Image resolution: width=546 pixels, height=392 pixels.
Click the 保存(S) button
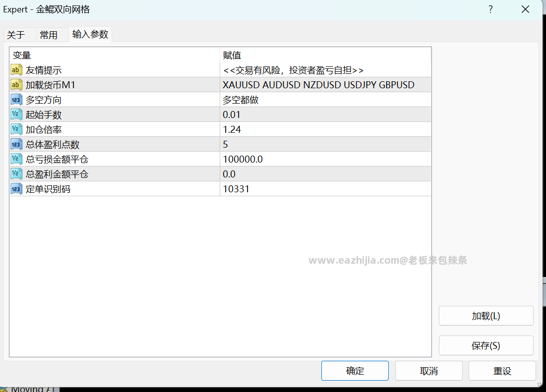[486, 345]
